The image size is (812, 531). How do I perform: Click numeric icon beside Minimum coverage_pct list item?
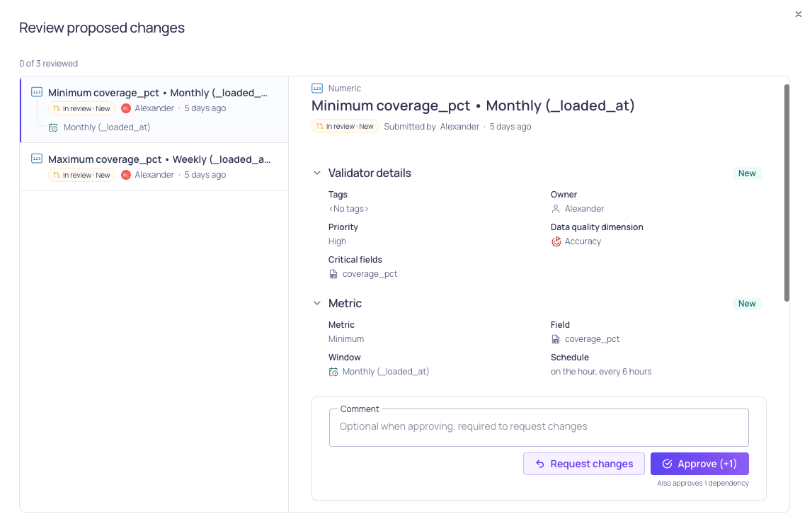click(x=37, y=92)
